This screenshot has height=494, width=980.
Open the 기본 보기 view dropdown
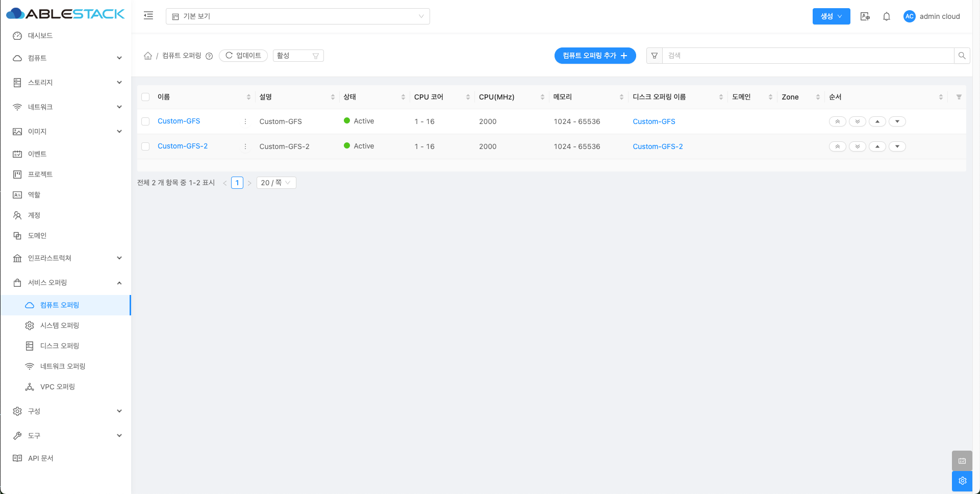[297, 16]
